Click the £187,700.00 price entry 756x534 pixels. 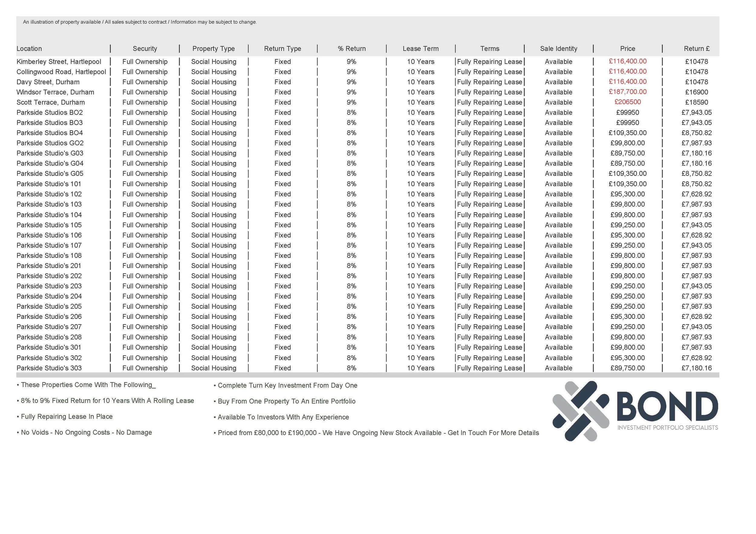tap(627, 92)
